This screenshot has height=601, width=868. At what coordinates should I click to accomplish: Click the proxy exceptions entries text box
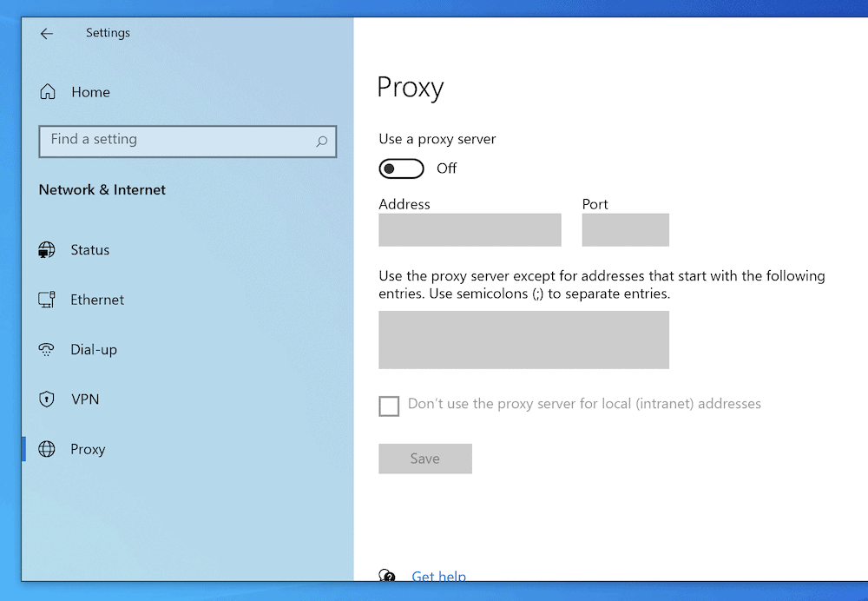tap(523, 340)
